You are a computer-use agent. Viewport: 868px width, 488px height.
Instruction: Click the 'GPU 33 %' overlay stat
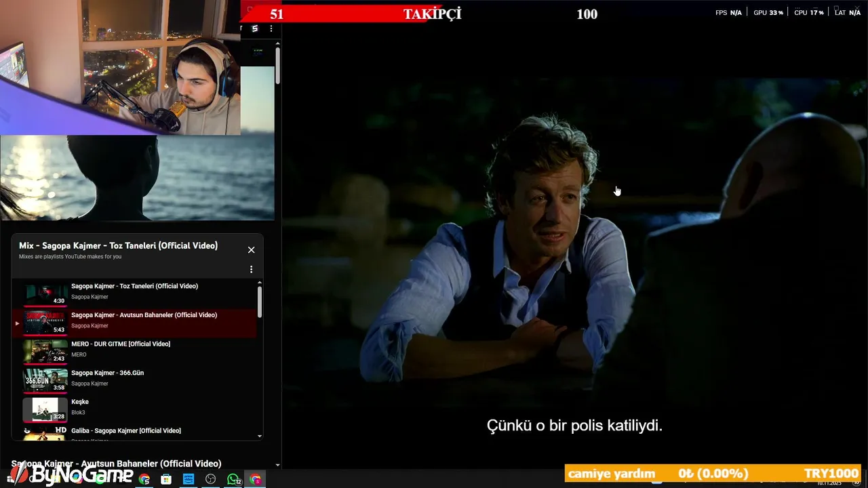coord(768,13)
